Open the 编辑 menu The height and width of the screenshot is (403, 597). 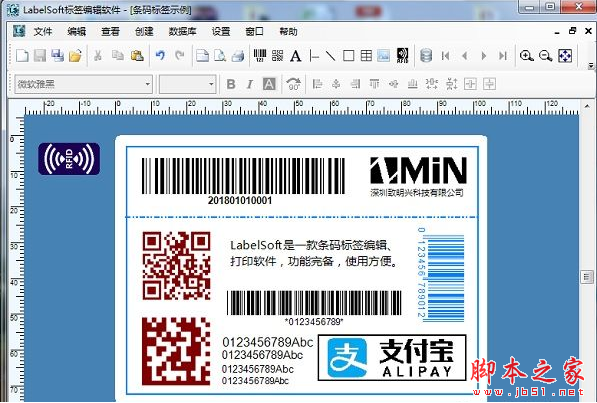[x=77, y=32]
